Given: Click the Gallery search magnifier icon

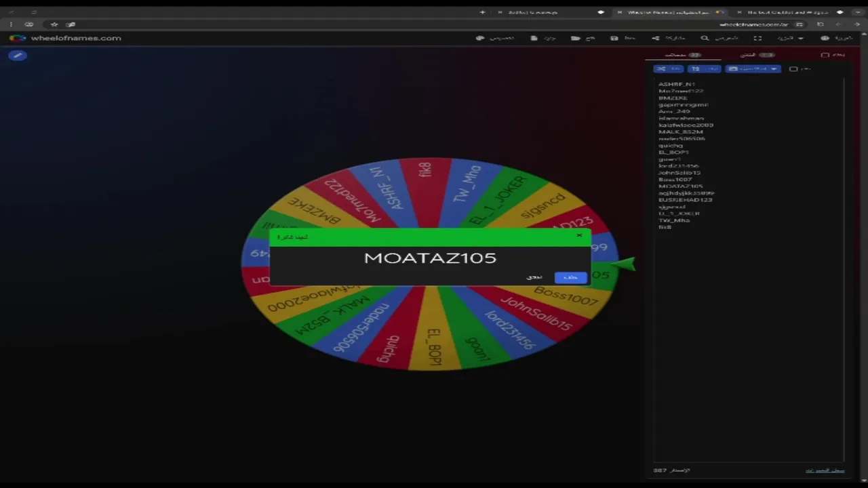Looking at the screenshot, I should click(x=705, y=38).
